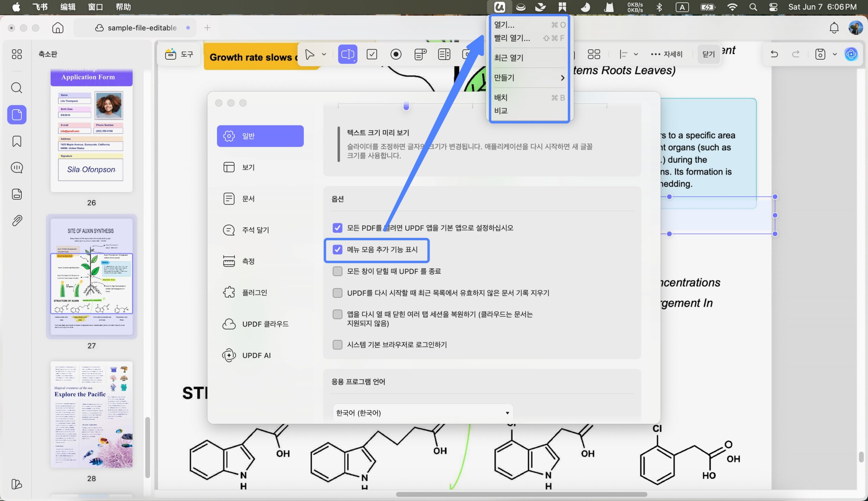Select '비교' in the dropdown menu
Image resolution: width=868 pixels, height=501 pixels.
(x=529, y=111)
